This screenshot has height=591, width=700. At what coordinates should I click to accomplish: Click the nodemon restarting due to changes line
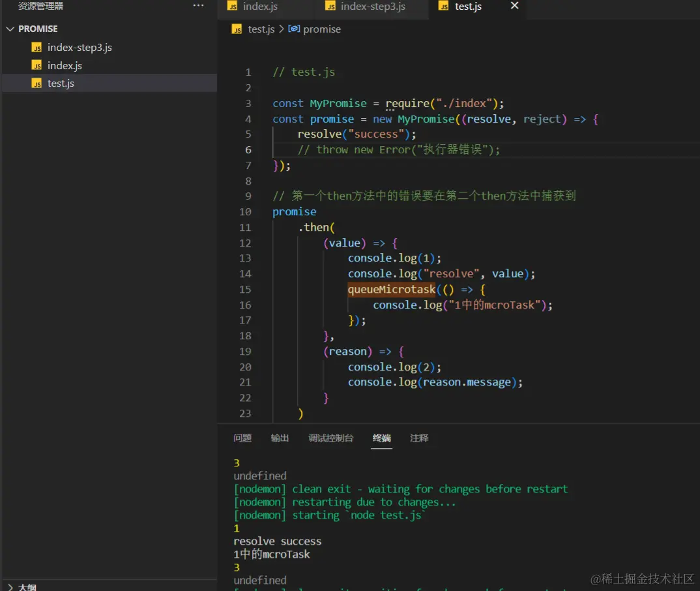coord(345,502)
